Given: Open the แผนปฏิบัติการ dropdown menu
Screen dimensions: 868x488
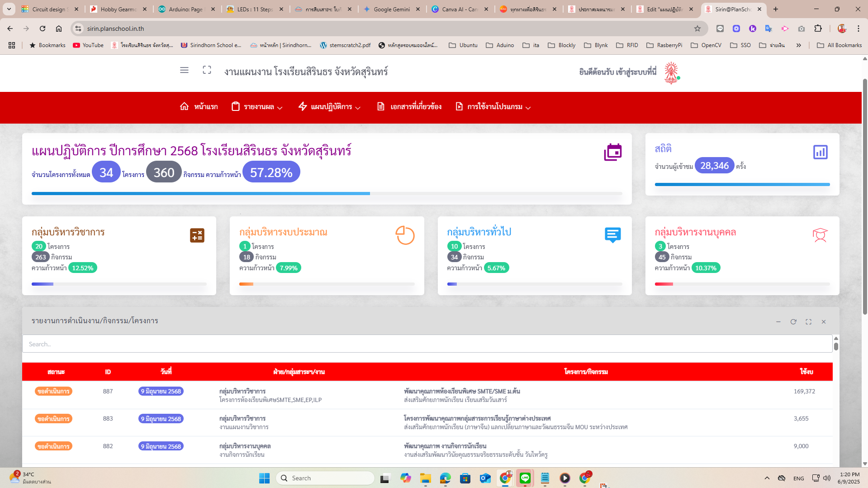Looking at the screenshot, I should coord(330,107).
